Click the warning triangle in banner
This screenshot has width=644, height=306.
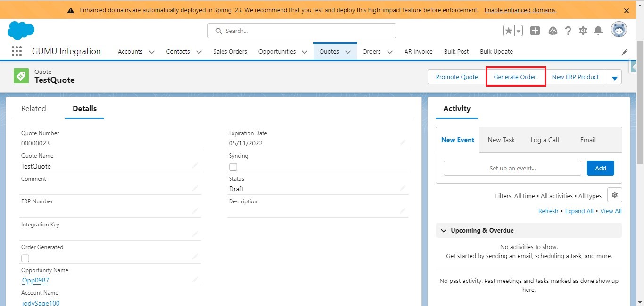71,10
